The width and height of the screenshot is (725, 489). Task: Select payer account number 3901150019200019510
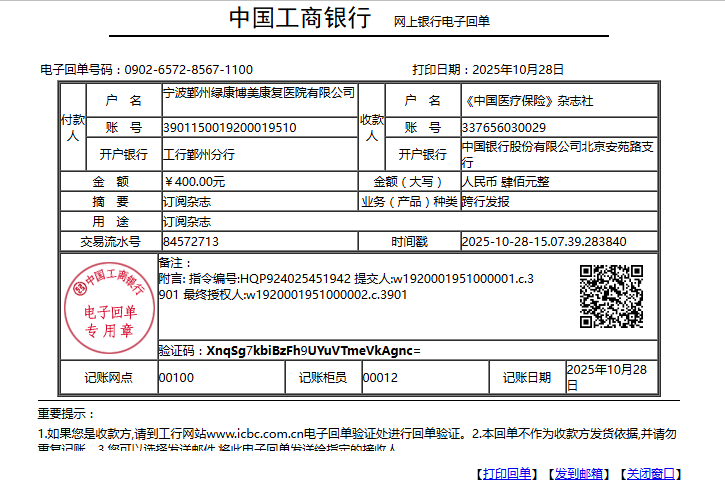pos(229,128)
